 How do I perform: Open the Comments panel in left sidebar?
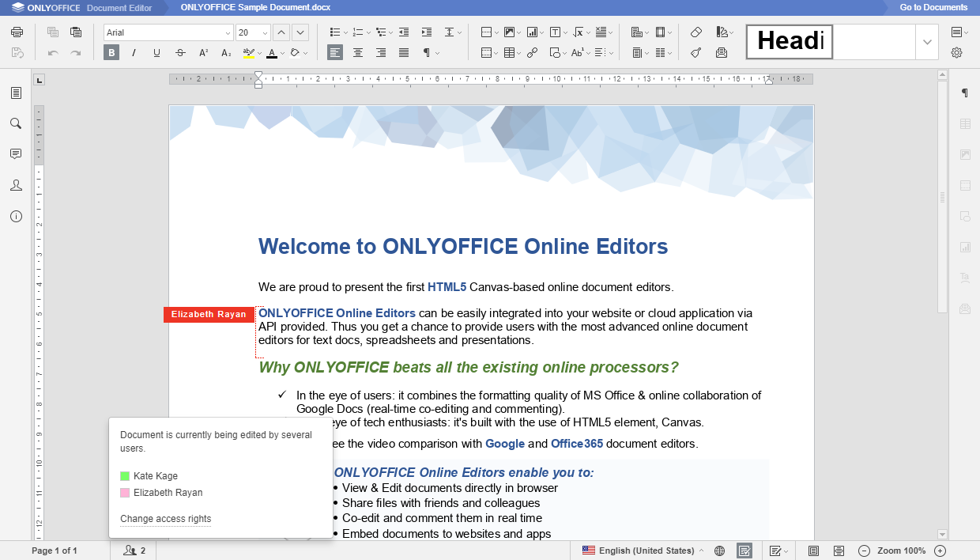tap(16, 154)
